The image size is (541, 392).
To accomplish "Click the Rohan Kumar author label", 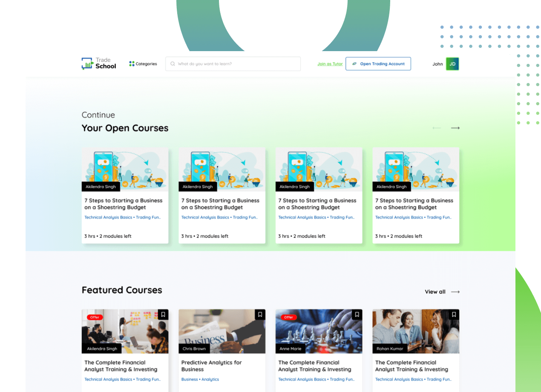I will tap(390, 349).
